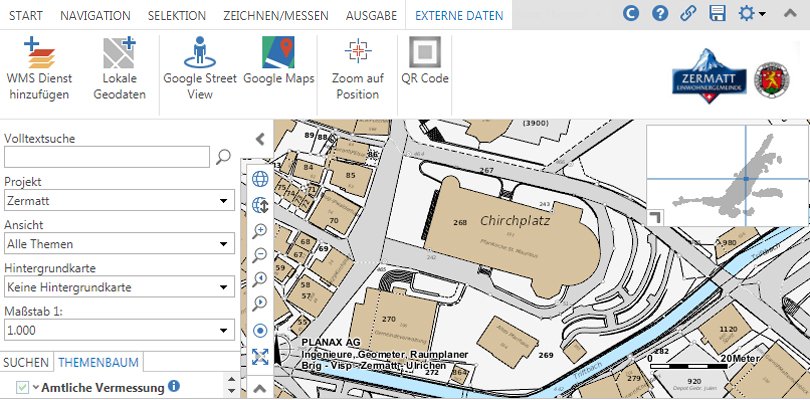810x400 pixels.
Task: Click inside the Volltextsuche text field
Action: pos(106,156)
